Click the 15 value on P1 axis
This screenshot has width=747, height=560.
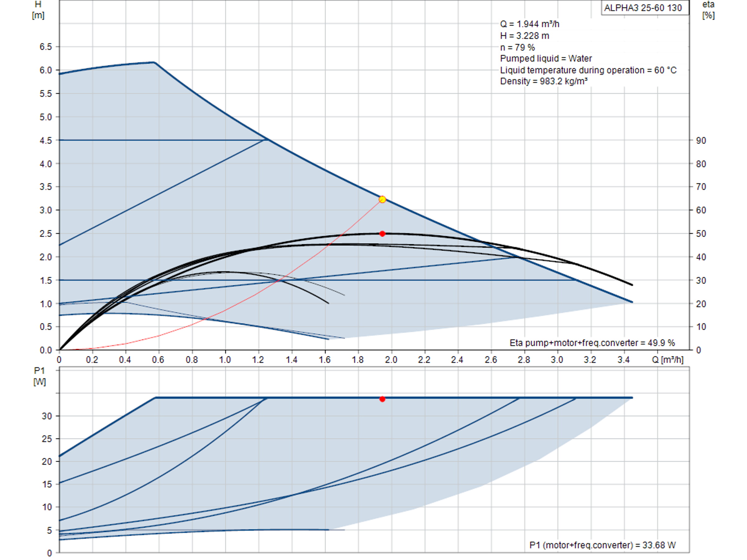point(47,484)
